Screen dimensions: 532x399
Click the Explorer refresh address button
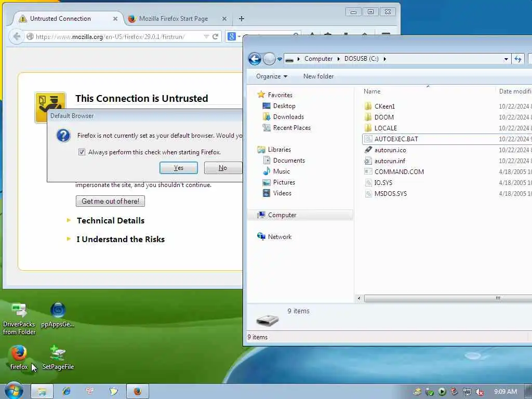[518, 59]
